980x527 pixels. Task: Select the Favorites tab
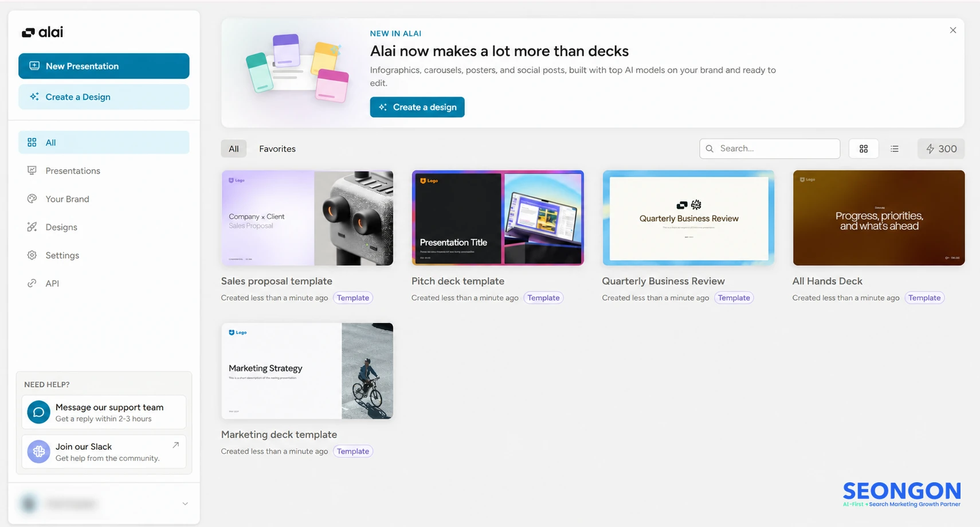[x=277, y=149]
